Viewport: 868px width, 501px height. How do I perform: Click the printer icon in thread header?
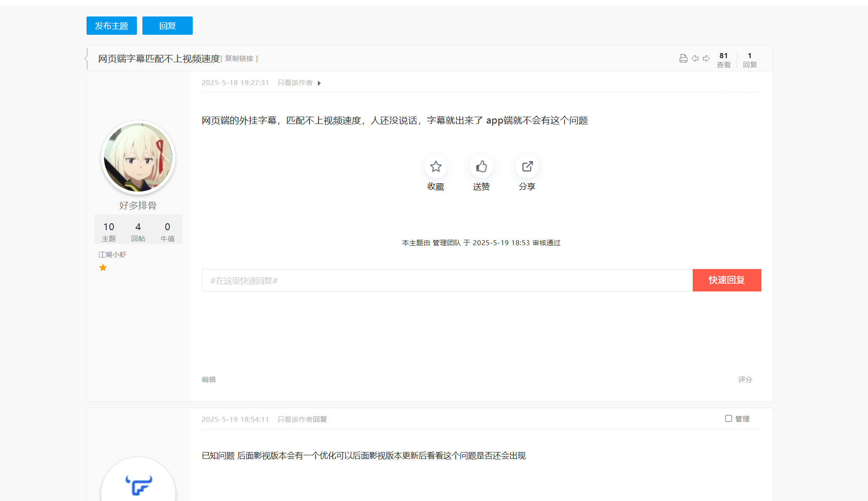[x=683, y=58]
